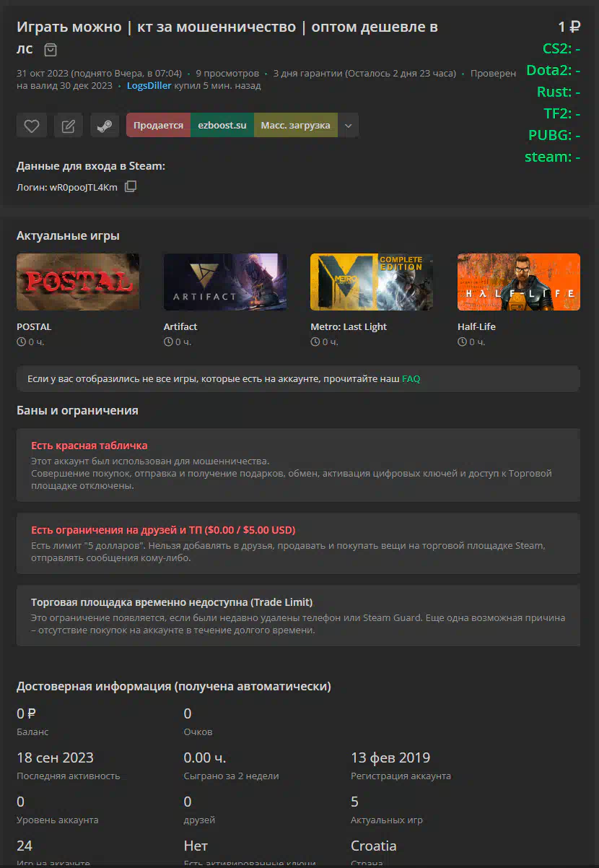The height and width of the screenshot is (868, 599).
Task: Click the '24' games count value
Action: point(25,846)
